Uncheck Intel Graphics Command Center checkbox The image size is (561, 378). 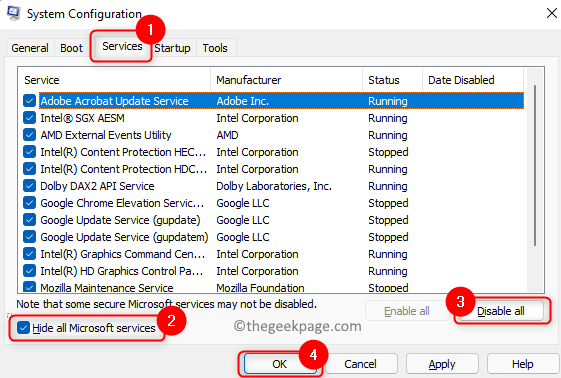tap(29, 254)
